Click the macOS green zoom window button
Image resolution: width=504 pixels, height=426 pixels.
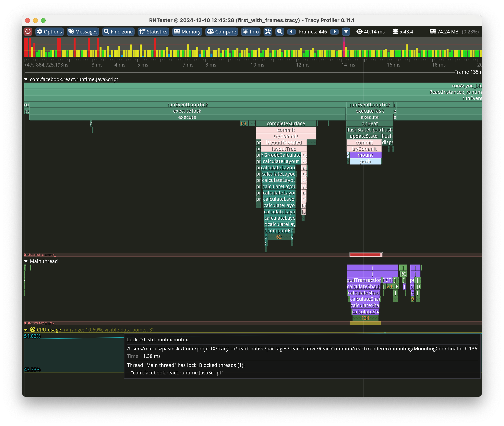(43, 20)
